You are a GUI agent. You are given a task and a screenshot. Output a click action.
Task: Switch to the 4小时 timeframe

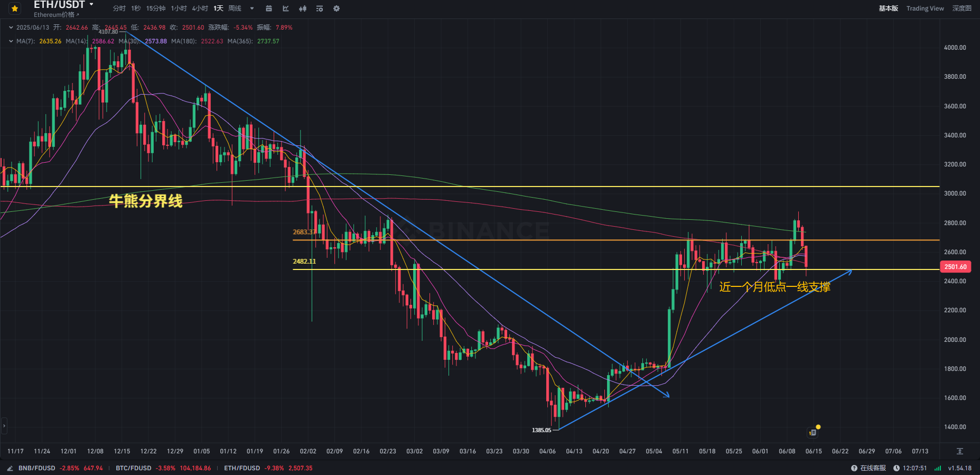point(200,8)
